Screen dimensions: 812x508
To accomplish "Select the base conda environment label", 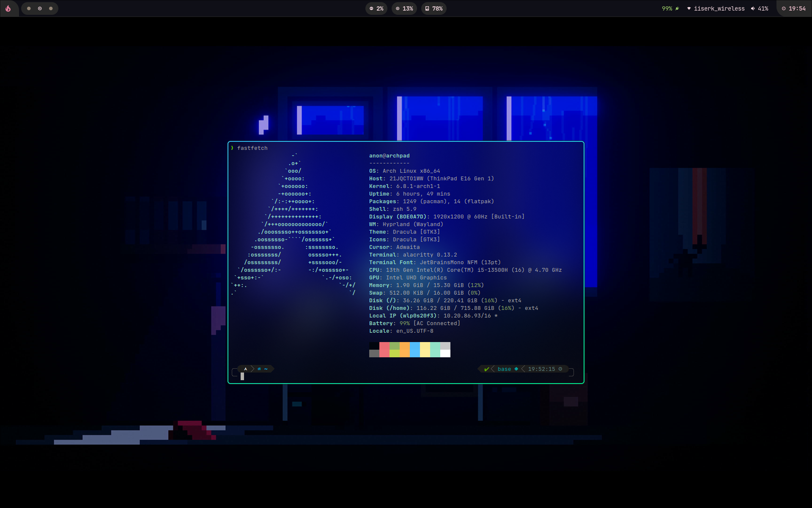I will (505, 369).
